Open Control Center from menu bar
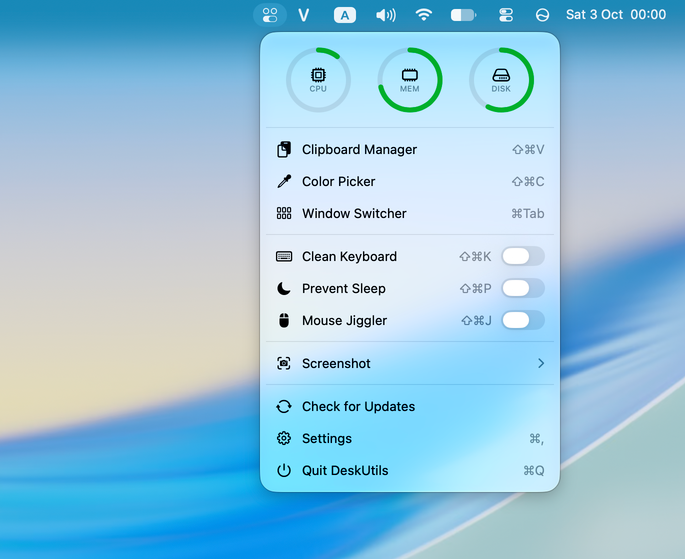This screenshot has width=685, height=559. (x=506, y=15)
